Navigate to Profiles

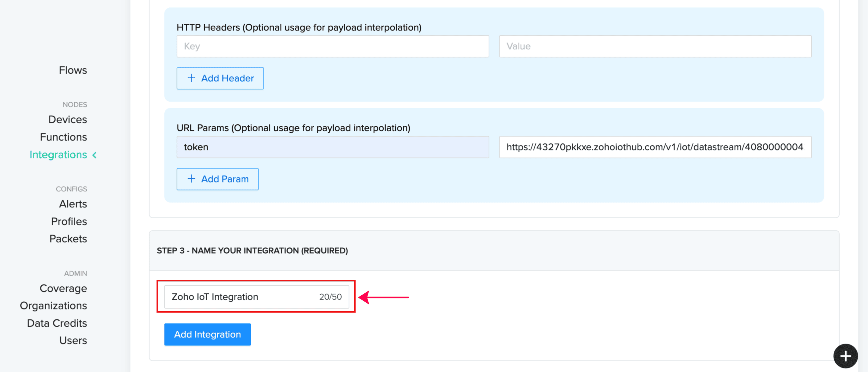[x=69, y=221]
